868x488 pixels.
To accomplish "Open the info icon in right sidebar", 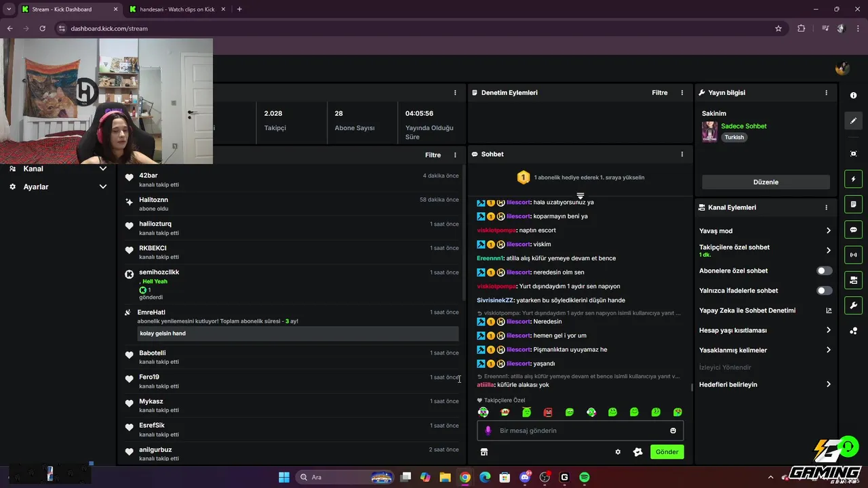I will click(x=853, y=96).
